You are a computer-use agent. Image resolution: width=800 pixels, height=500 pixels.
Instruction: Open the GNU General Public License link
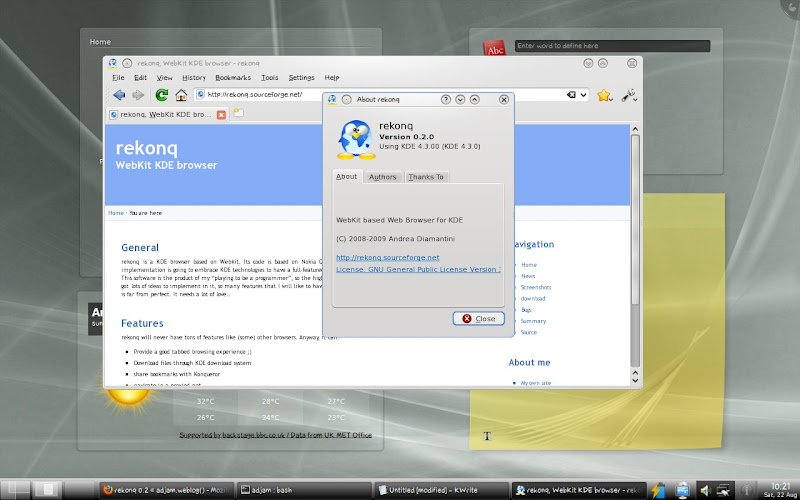point(418,269)
